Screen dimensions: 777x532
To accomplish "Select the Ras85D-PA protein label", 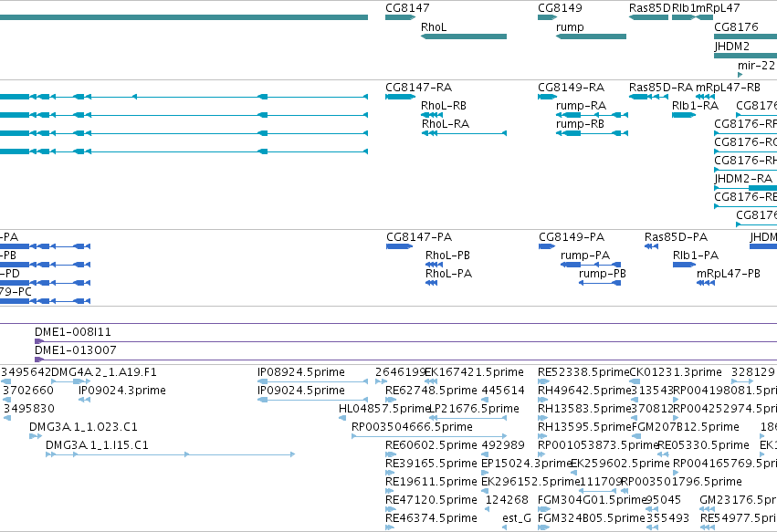I will coord(676,237).
